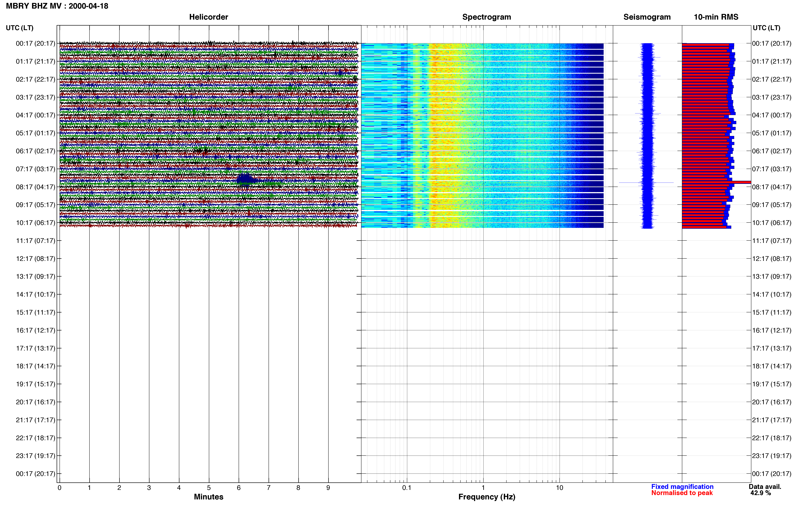Select the Helicorder panel heading
812x508 pixels.
(x=209, y=17)
